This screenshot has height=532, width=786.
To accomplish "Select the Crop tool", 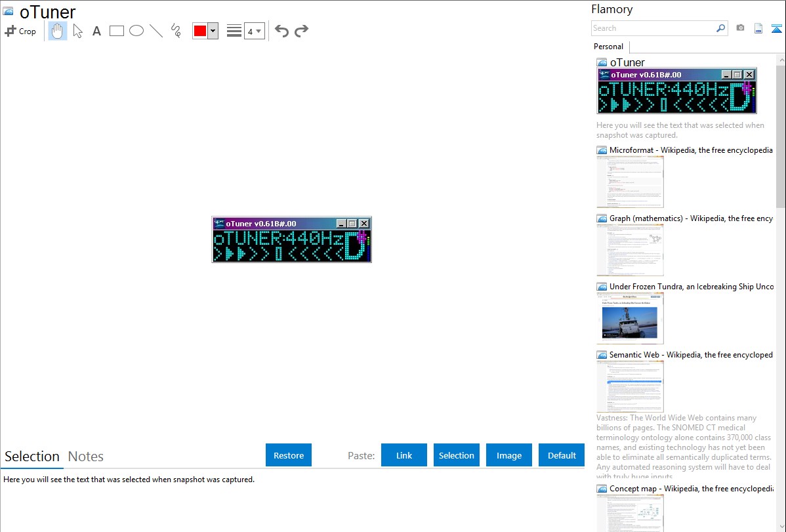I will [x=20, y=31].
